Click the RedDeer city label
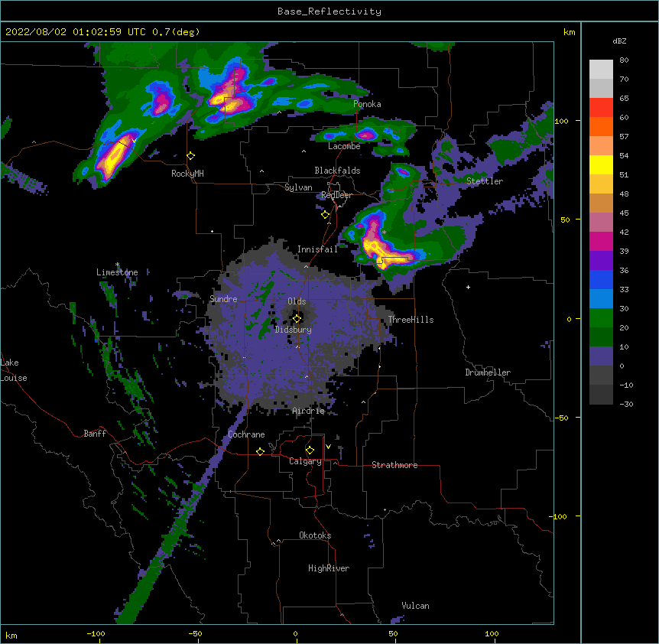Image resolution: width=659 pixels, height=644 pixels. [336, 195]
